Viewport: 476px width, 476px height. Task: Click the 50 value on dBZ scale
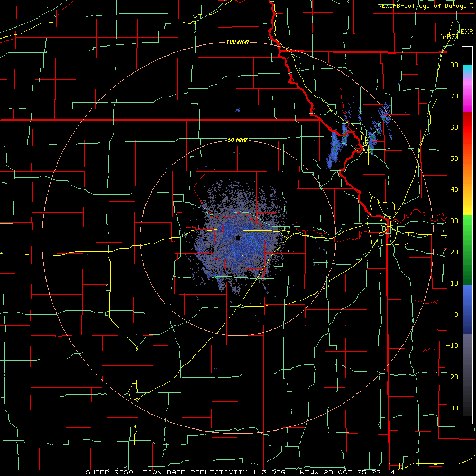[454, 159]
